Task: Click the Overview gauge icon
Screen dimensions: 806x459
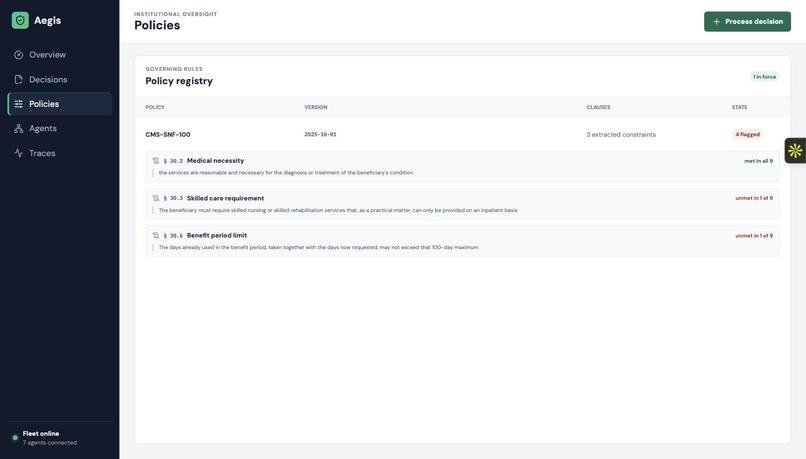Action: [19, 54]
